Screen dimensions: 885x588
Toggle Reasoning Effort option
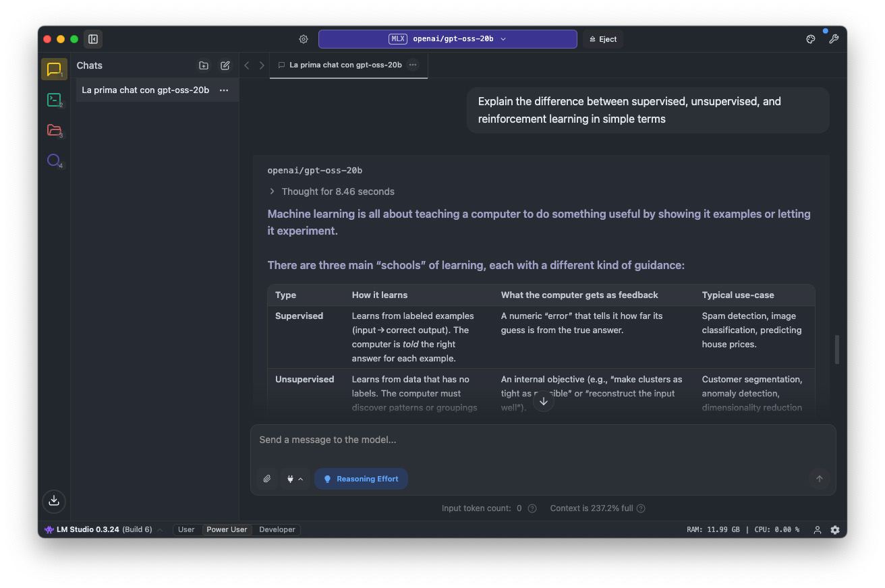(x=361, y=479)
